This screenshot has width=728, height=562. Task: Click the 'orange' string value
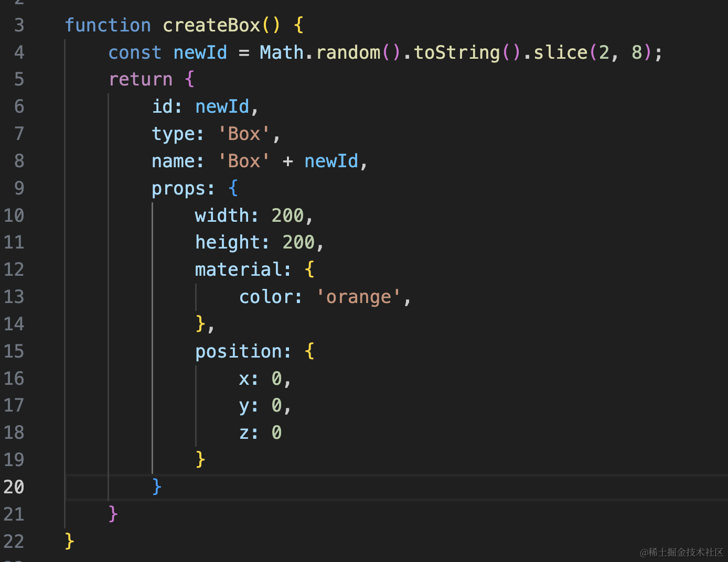click(359, 297)
